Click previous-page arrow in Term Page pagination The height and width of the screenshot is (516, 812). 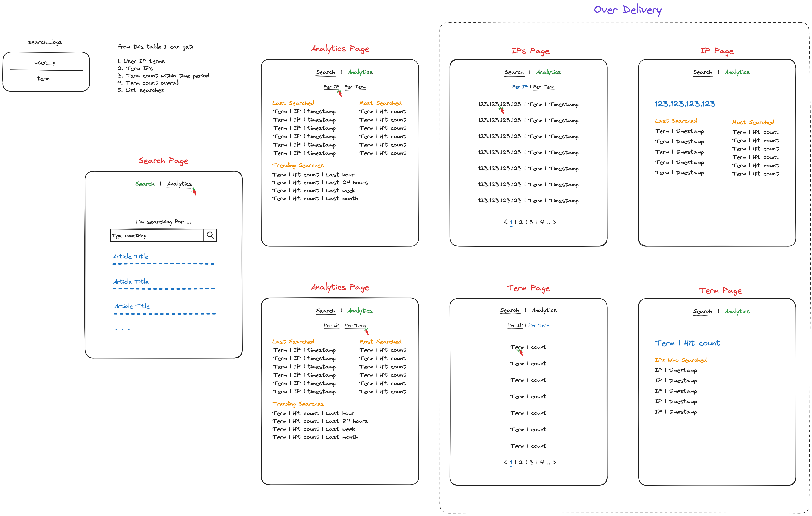click(x=505, y=462)
